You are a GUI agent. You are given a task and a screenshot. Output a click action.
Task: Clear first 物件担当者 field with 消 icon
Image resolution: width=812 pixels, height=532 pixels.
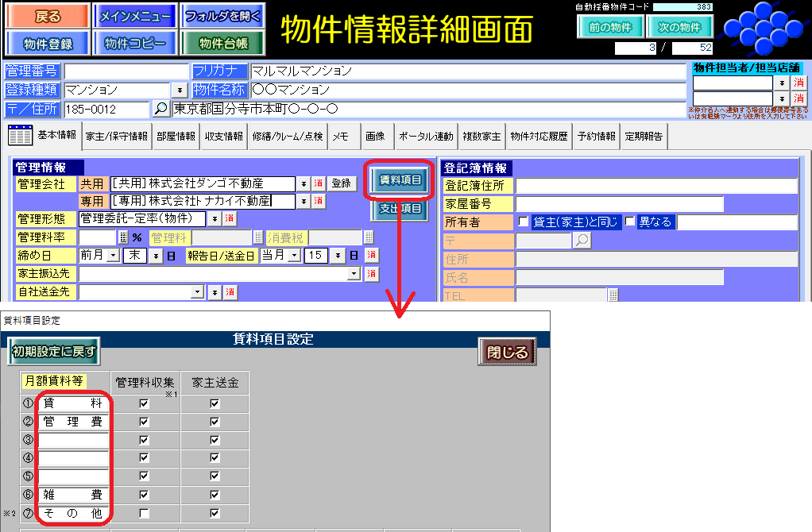click(798, 83)
